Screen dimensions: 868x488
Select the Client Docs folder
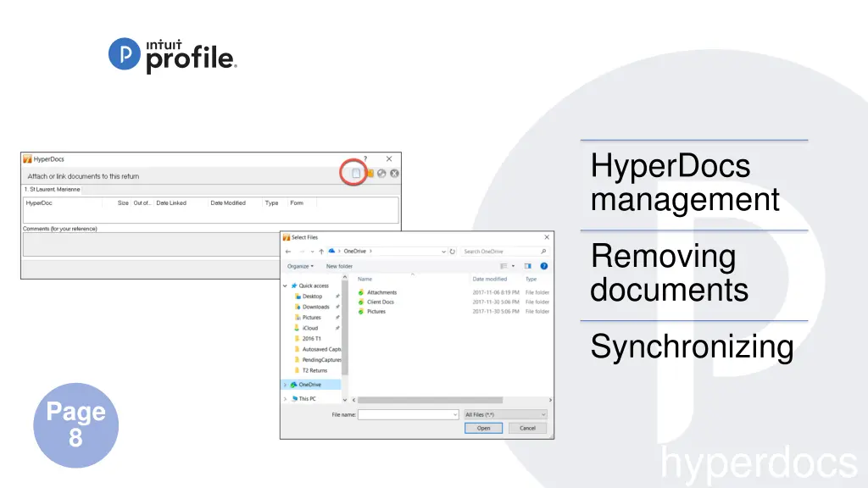pos(381,302)
